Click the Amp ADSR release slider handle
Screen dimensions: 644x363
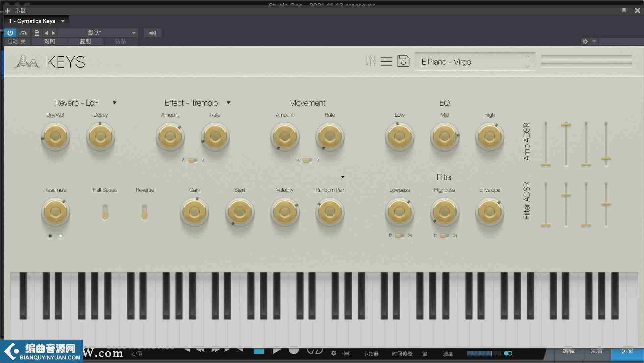point(606,158)
